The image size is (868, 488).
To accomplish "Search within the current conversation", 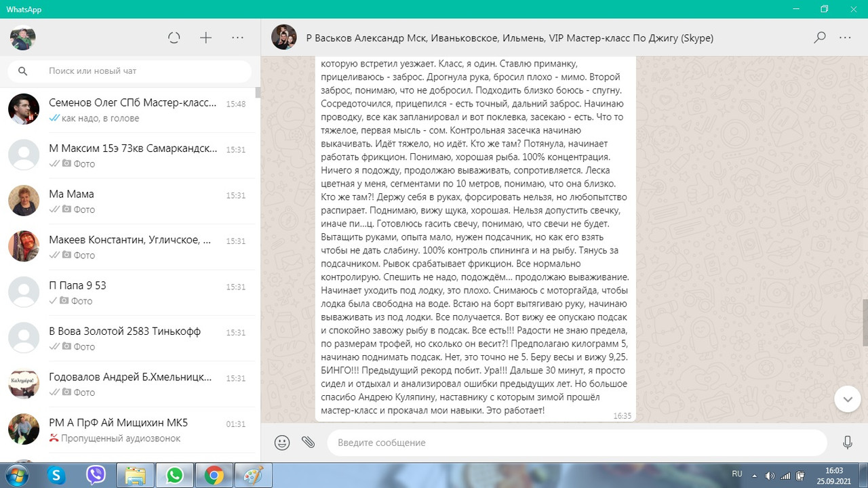I will point(820,38).
